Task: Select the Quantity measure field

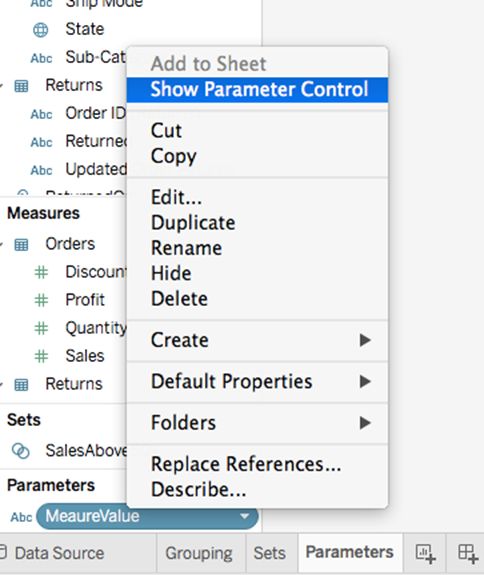Action: tap(95, 328)
